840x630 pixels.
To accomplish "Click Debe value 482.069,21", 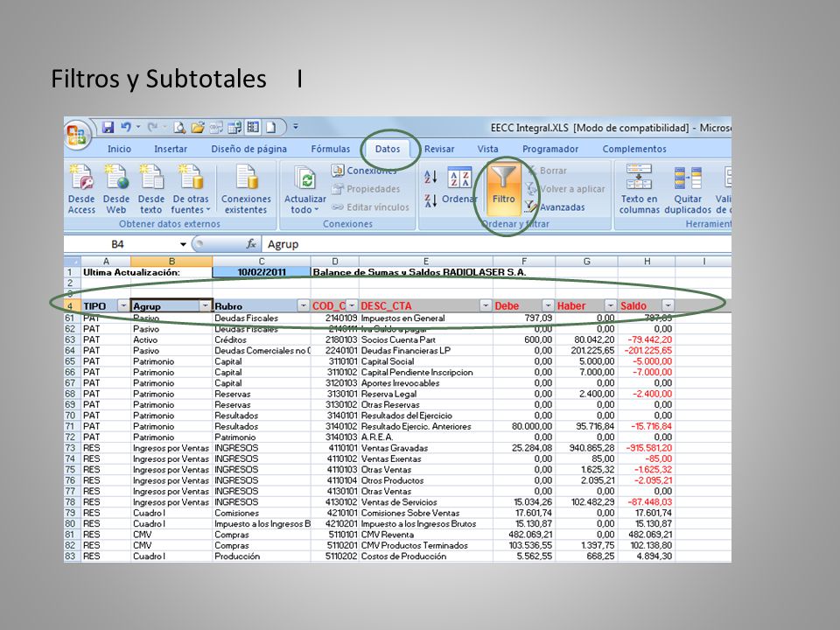I will coord(524,535).
